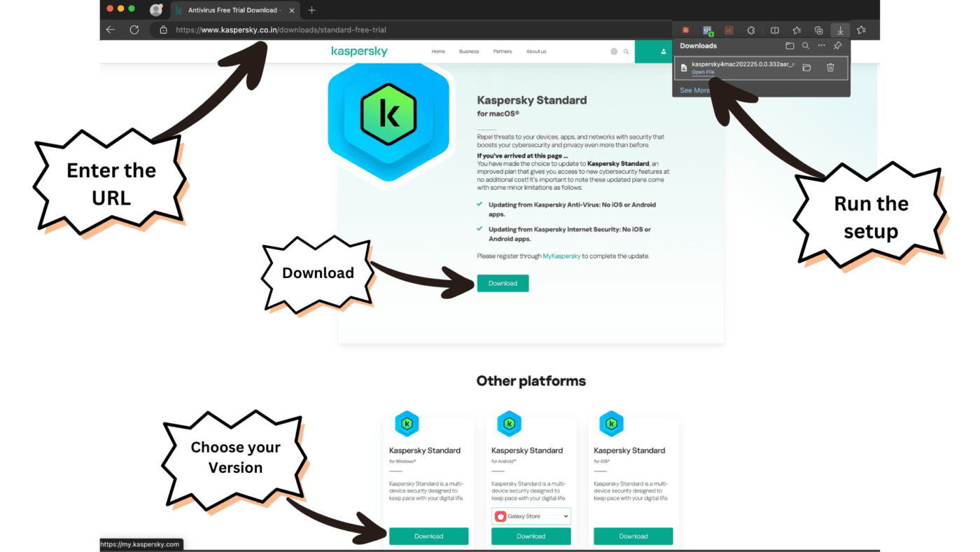Click the site search magnifier icon
This screenshot has width=980, height=552.
pyautogui.click(x=626, y=51)
